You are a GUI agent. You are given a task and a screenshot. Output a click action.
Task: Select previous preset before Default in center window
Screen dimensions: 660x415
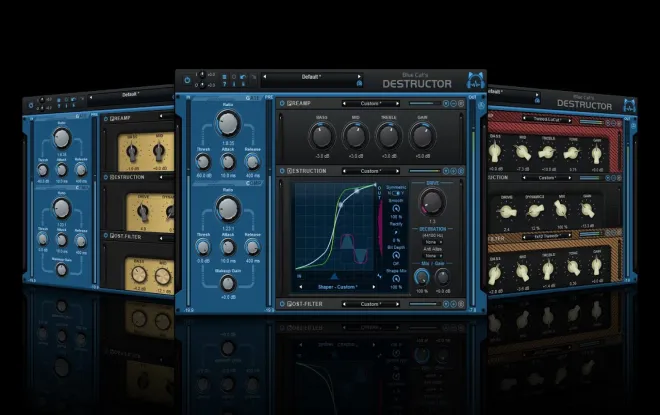click(x=264, y=77)
